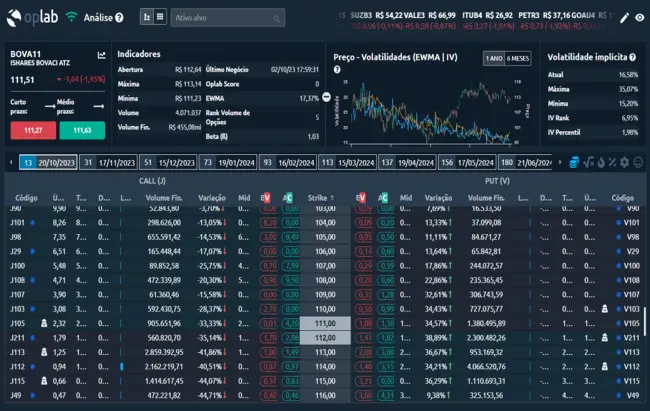Click the square root formula icon
The width and height of the screenshot is (650, 411).
[x=589, y=162]
